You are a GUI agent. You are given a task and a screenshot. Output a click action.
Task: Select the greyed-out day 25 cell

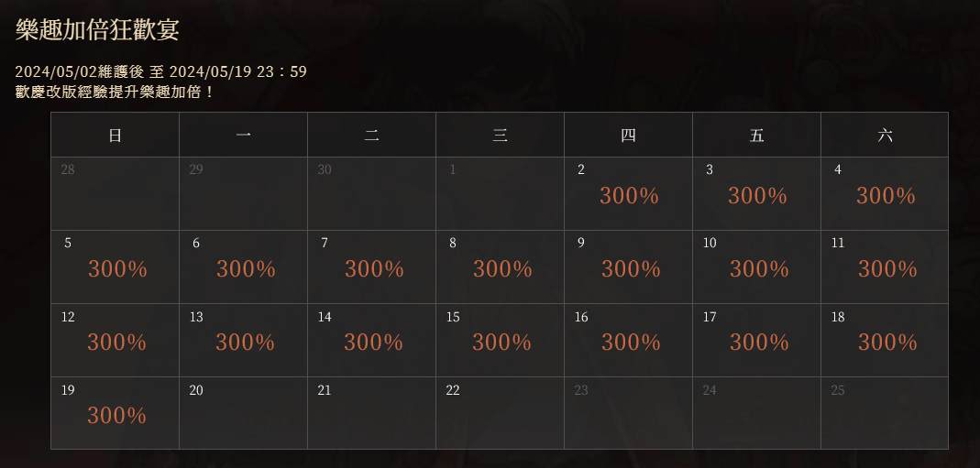pyautogui.click(x=885, y=413)
